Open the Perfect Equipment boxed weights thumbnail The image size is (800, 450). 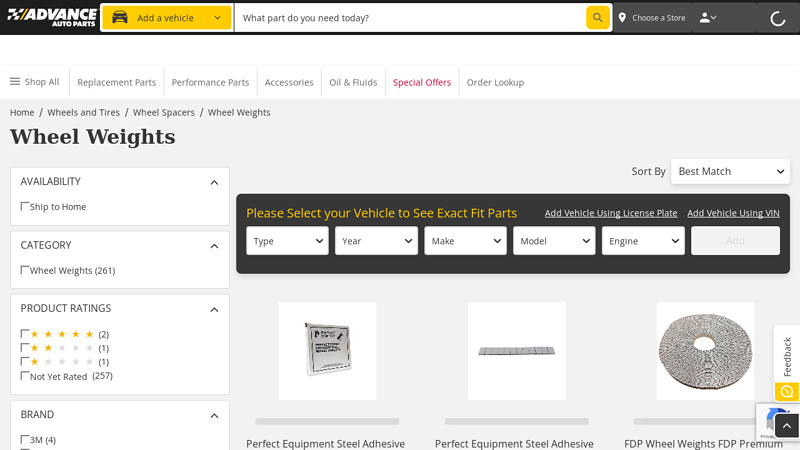pyautogui.click(x=328, y=351)
